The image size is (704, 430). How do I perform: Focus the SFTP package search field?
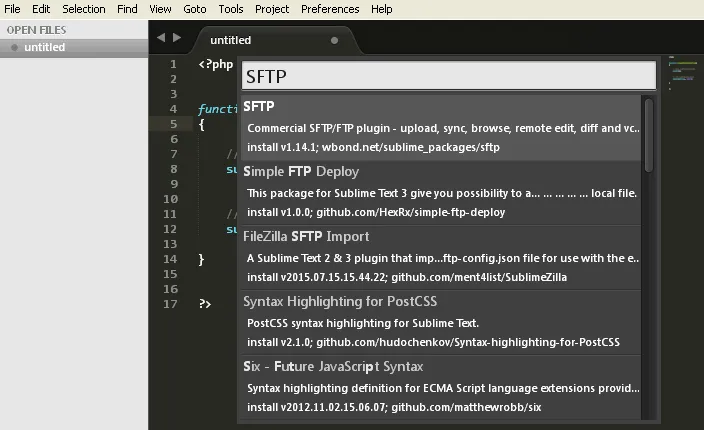coord(449,76)
